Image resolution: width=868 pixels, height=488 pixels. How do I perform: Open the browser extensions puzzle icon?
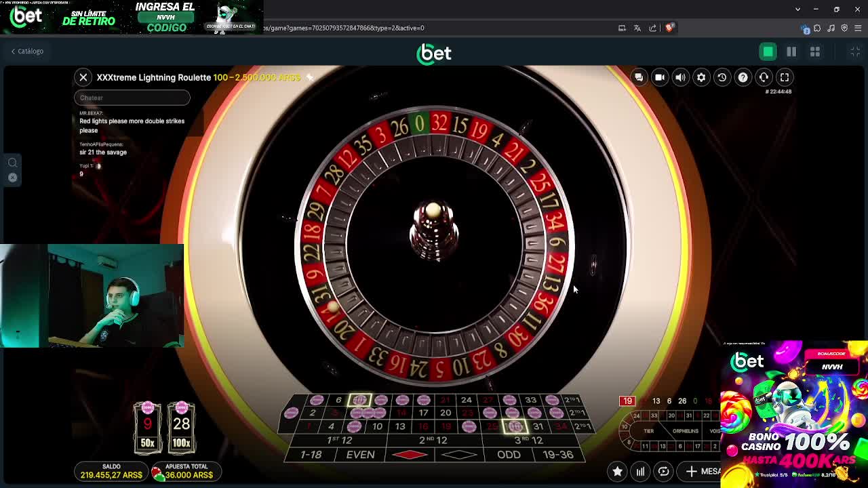[817, 28]
